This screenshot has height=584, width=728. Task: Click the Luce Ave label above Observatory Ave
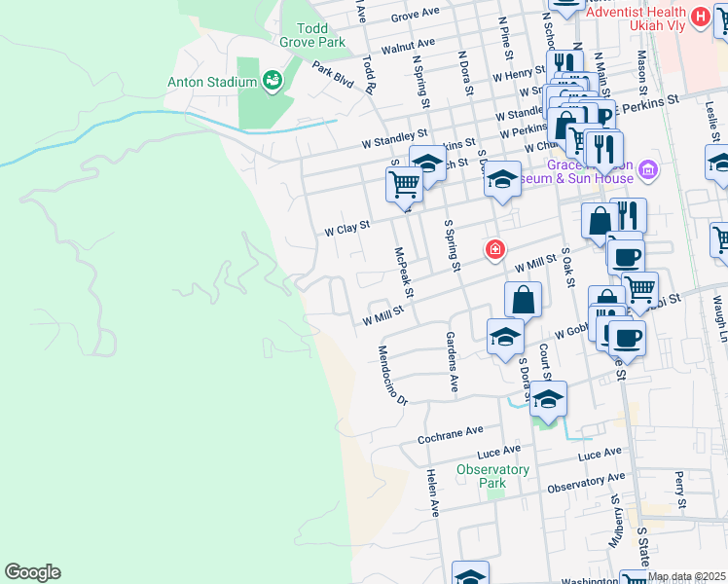click(600, 454)
